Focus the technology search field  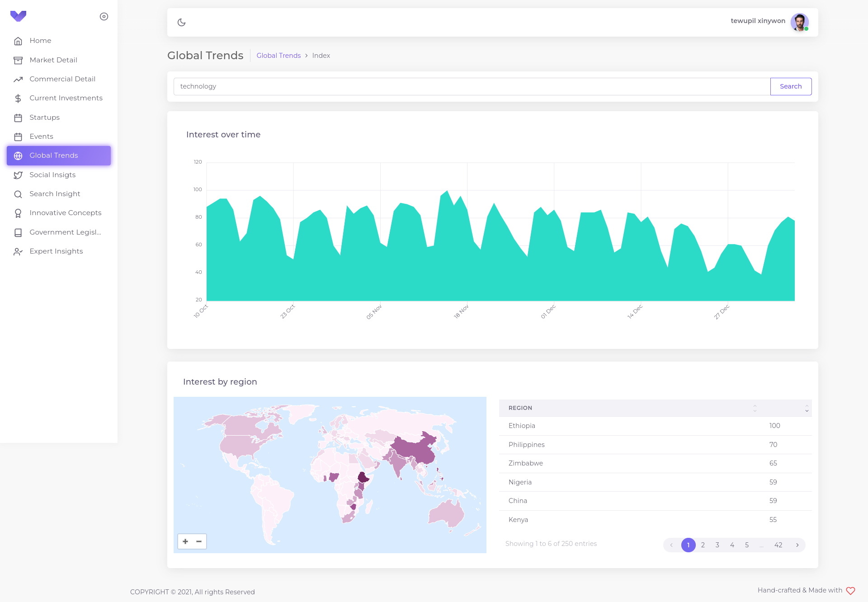[x=472, y=86]
